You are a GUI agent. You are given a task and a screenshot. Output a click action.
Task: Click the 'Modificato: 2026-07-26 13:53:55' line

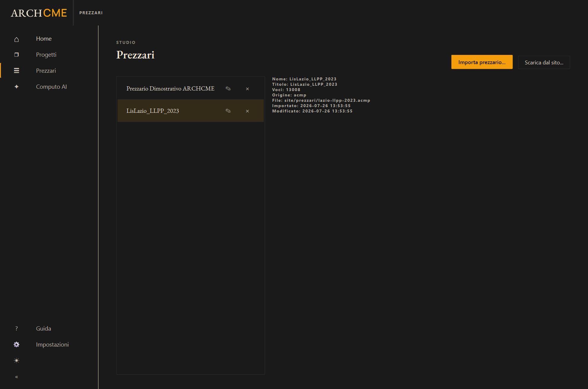[x=312, y=111]
